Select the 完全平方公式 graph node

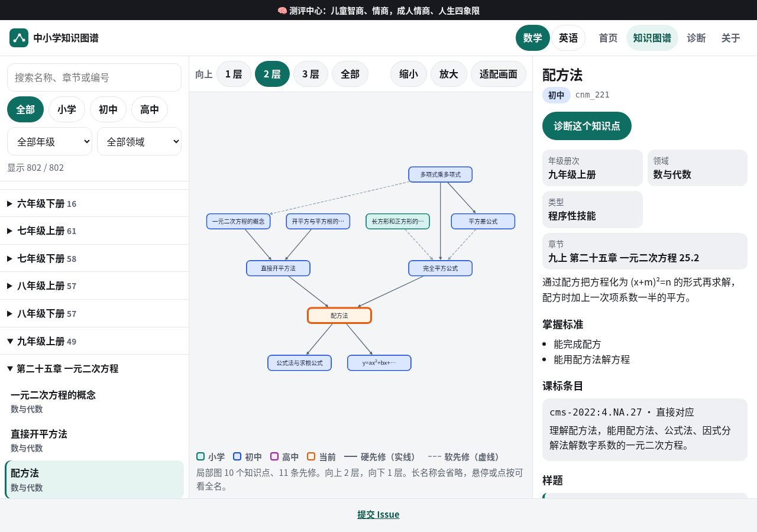coord(441,268)
